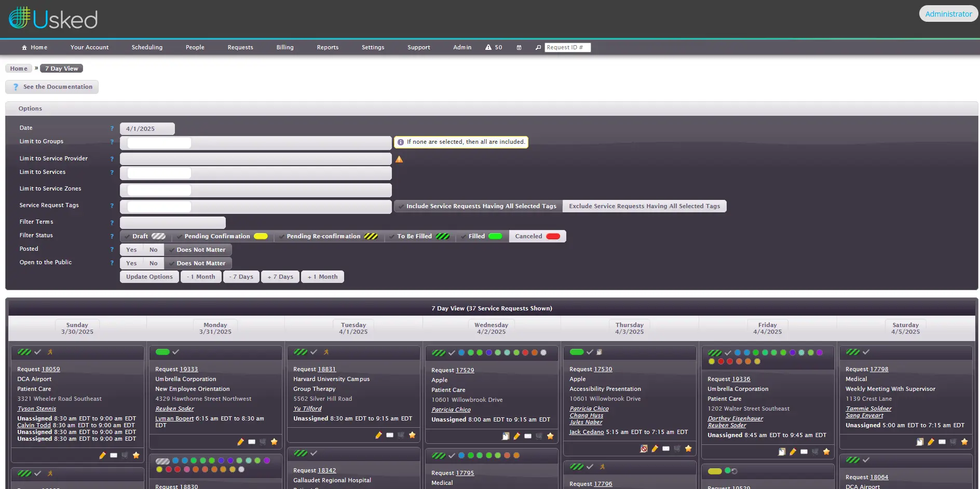Viewport: 980px width, 489px height.
Task: Click the envelope icon for Request 19333
Action: click(252, 442)
